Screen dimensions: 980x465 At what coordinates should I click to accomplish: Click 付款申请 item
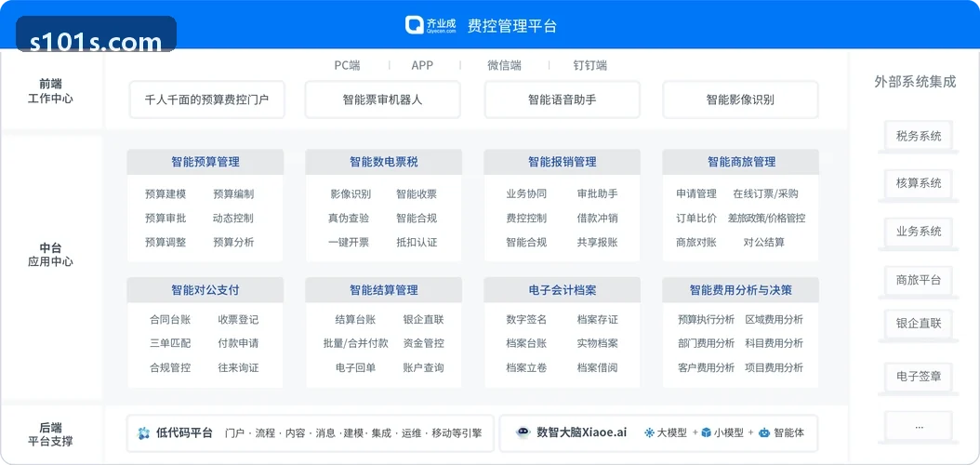(238, 343)
